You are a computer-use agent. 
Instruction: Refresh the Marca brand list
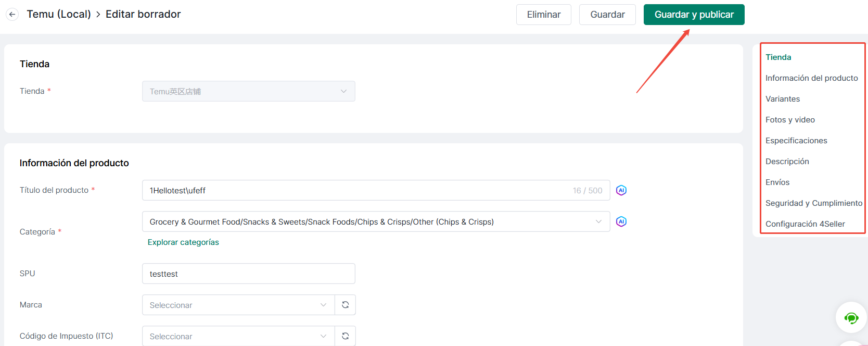click(x=345, y=305)
